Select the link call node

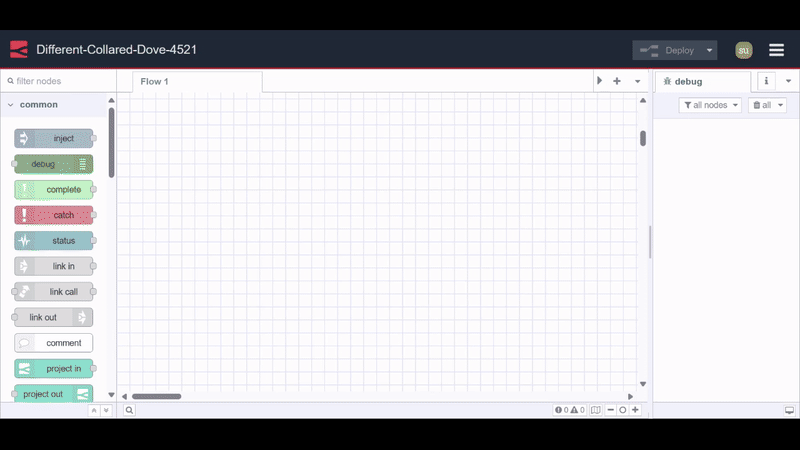point(54,291)
